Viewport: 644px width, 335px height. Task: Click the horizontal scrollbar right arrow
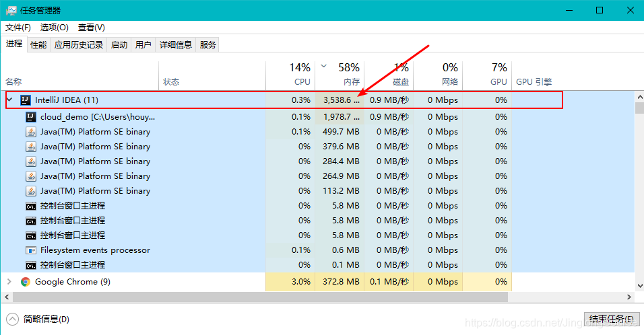click(x=629, y=297)
